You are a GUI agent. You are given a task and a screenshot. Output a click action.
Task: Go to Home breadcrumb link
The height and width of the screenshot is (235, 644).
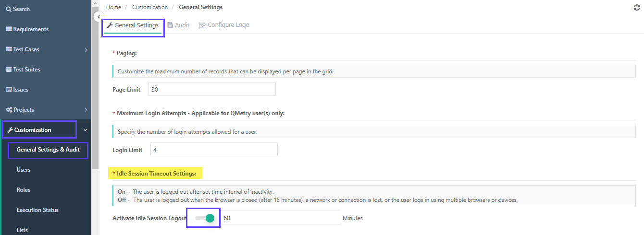point(113,7)
